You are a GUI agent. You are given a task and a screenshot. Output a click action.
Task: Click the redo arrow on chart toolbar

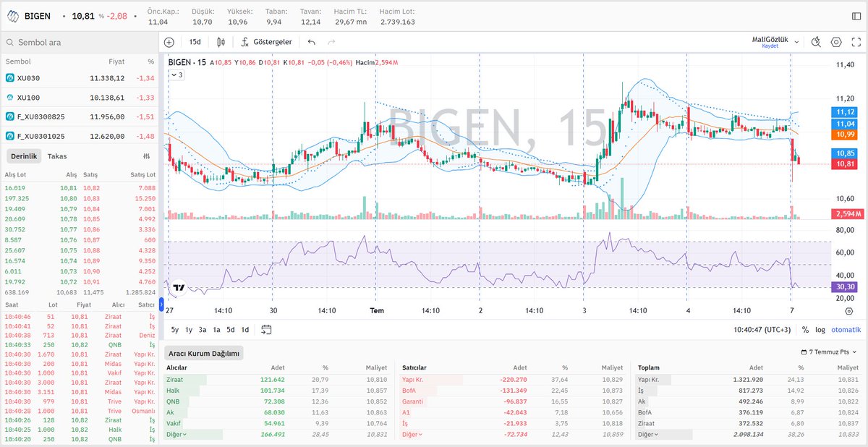point(331,42)
